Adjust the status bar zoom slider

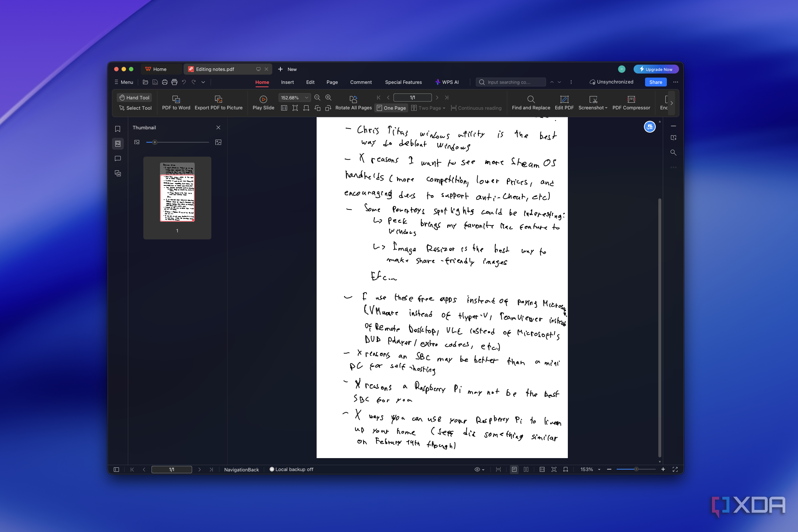coord(636,469)
